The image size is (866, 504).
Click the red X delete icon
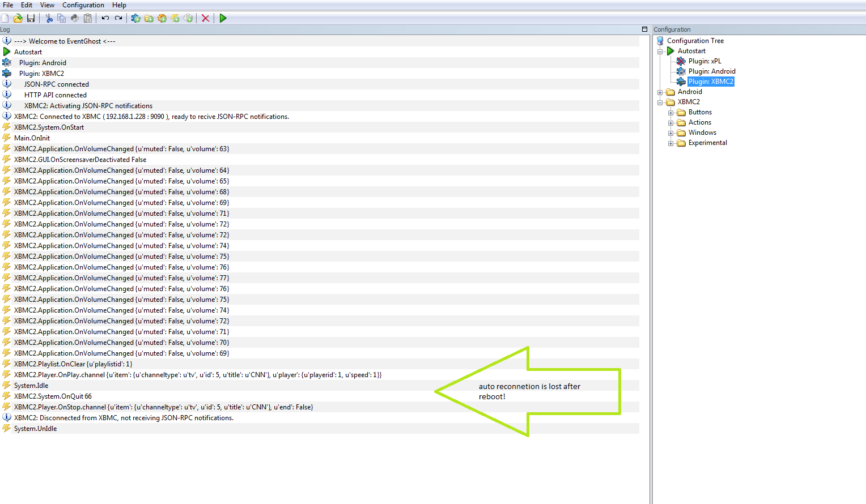[206, 18]
